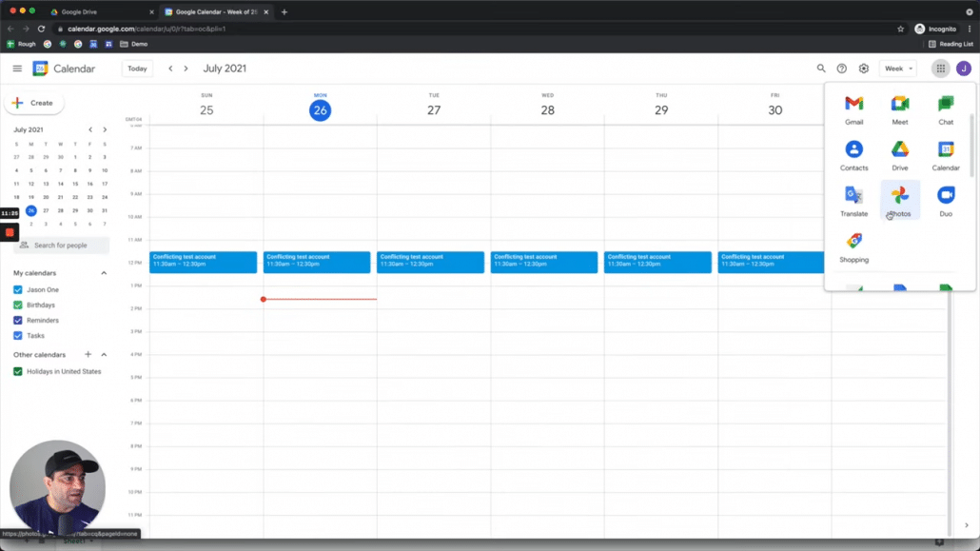Toggle the main menu hamburger icon
Screen dimensions: 980x551
click(x=17, y=69)
